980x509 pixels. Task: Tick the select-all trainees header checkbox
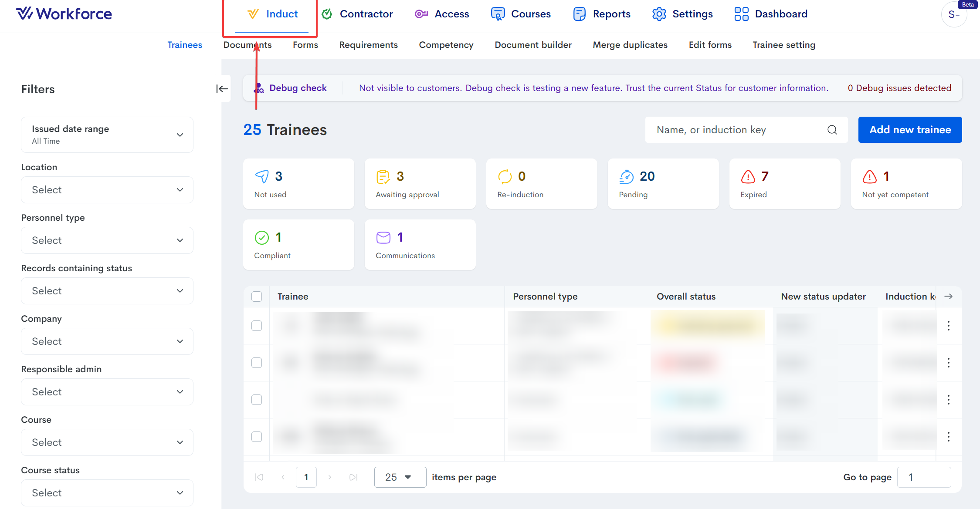(257, 297)
